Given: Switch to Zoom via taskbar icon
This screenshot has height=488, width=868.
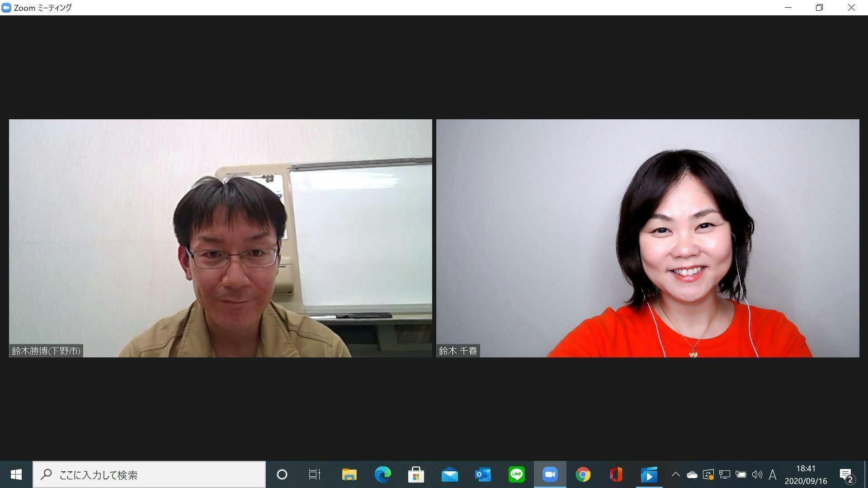Looking at the screenshot, I should (x=550, y=474).
